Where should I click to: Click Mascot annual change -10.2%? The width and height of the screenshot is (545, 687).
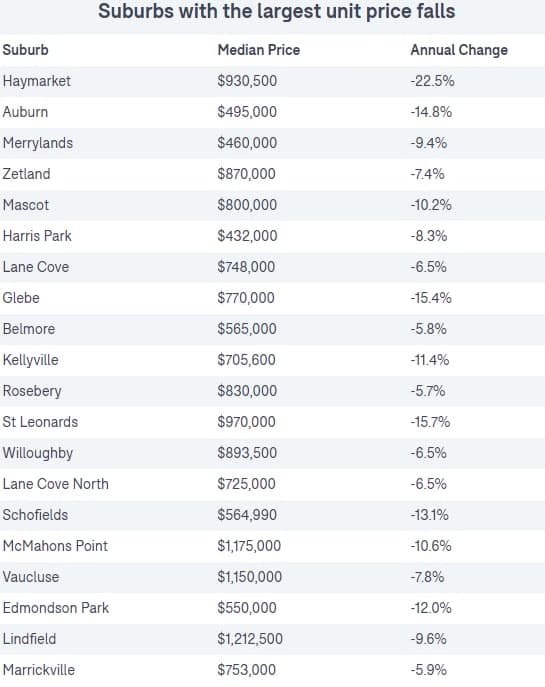[431, 205]
